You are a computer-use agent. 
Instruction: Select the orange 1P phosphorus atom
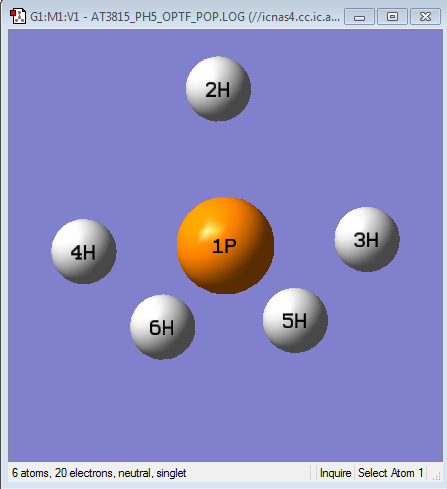(225, 246)
